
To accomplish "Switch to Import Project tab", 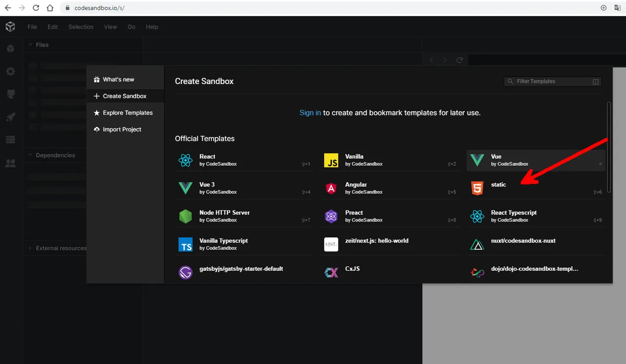I will pos(125,129).
